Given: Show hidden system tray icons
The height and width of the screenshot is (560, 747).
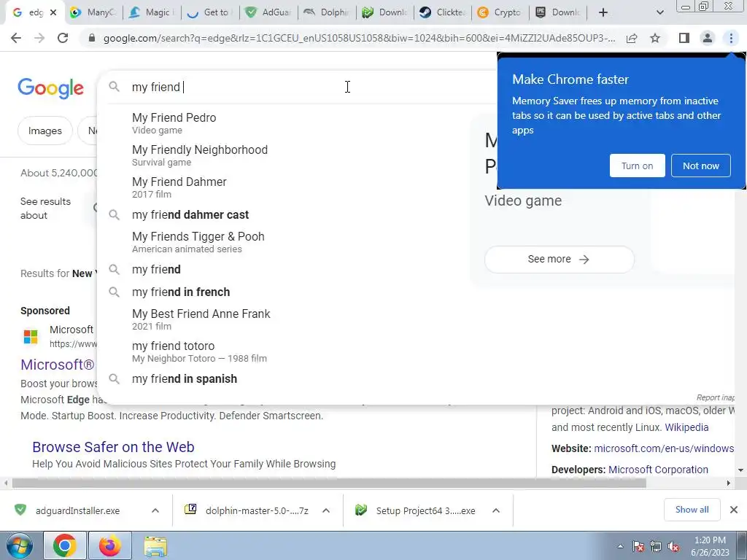Looking at the screenshot, I should [620, 546].
